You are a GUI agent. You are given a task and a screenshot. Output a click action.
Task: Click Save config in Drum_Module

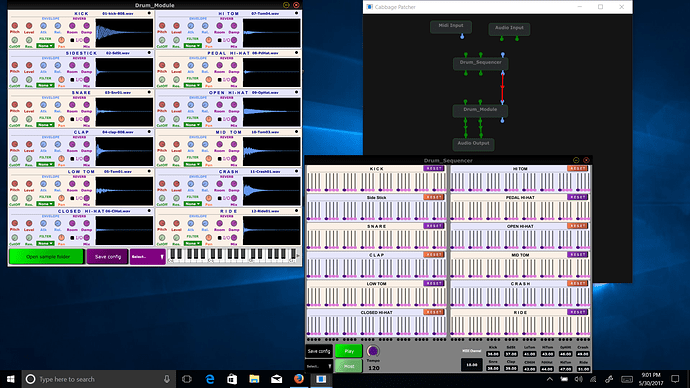(x=107, y=257)
